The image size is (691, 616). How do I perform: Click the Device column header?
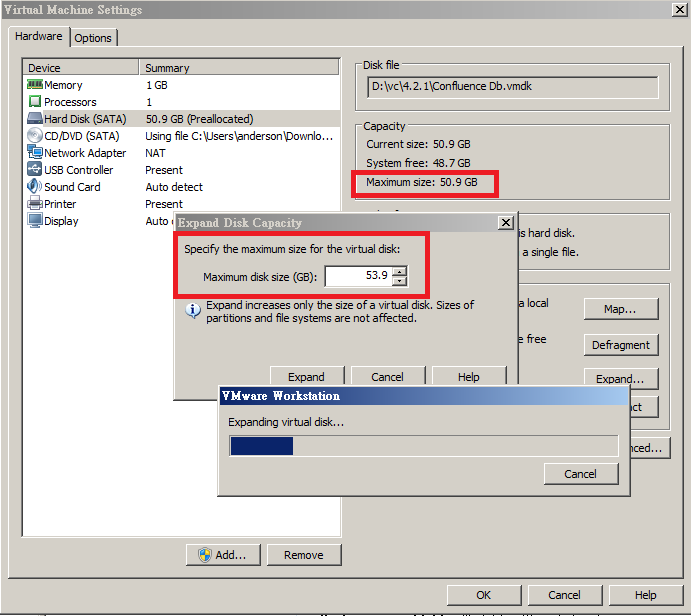81,67
